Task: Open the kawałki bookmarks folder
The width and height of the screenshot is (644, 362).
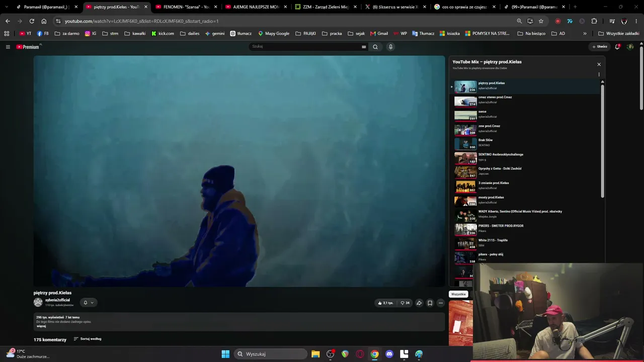Action: 135,34
